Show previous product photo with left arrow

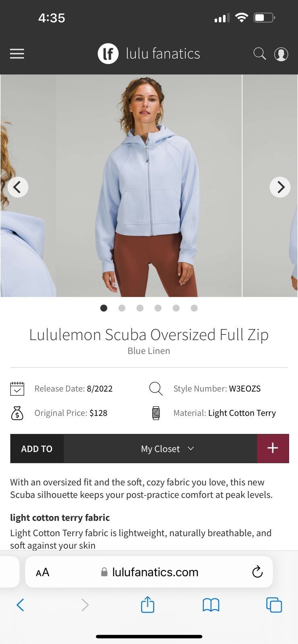pyautogui.click(x=18, y=187)
